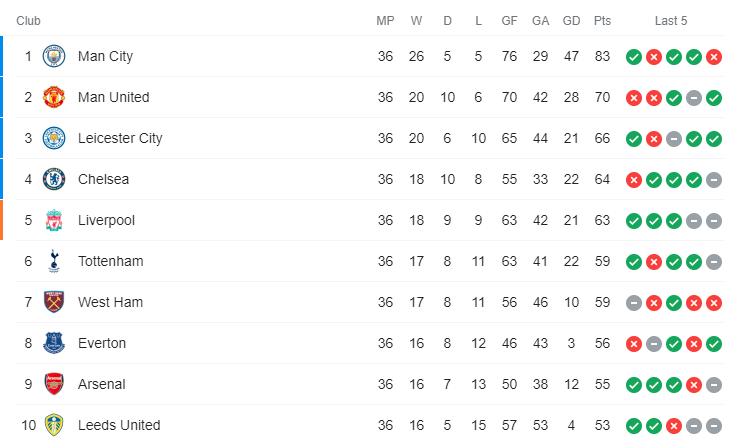Click the Liverpool club crest
750x440 pixels.
point(54,220)
